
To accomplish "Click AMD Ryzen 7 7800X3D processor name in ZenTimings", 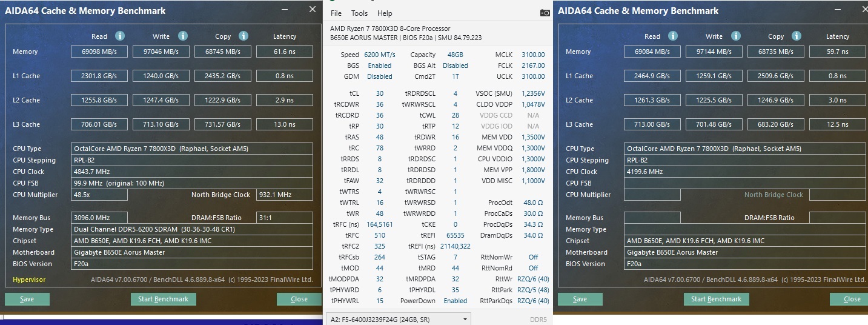I will pos(390,28).
